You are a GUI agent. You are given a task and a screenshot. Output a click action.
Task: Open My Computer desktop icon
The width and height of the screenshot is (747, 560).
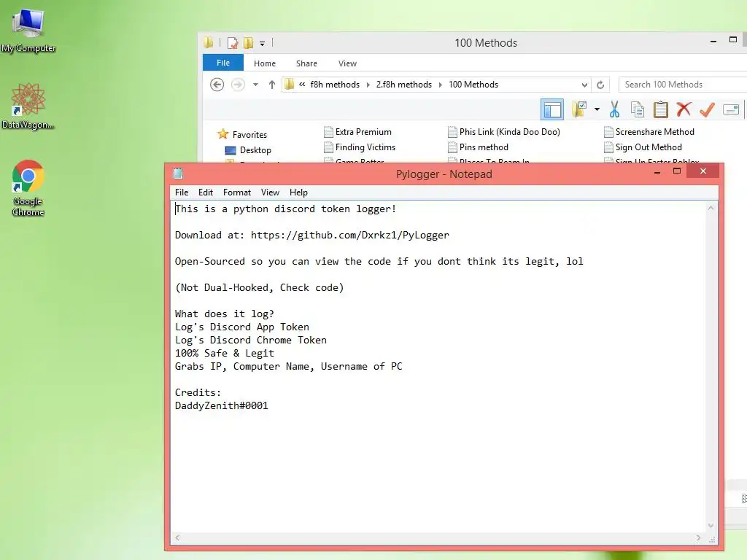tap(28, 29)
